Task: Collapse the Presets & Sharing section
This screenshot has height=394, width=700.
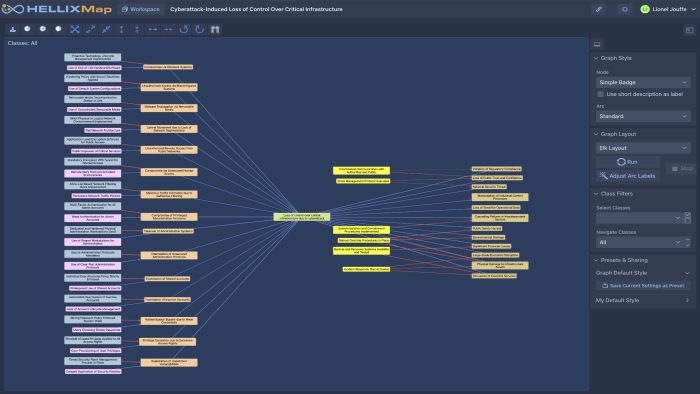Action: click(596, 260)
